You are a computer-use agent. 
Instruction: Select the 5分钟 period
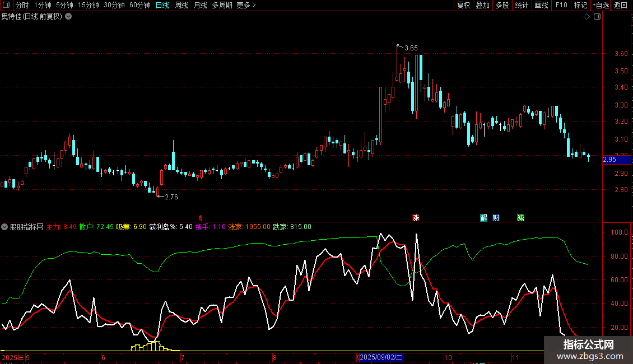(64, 5)
